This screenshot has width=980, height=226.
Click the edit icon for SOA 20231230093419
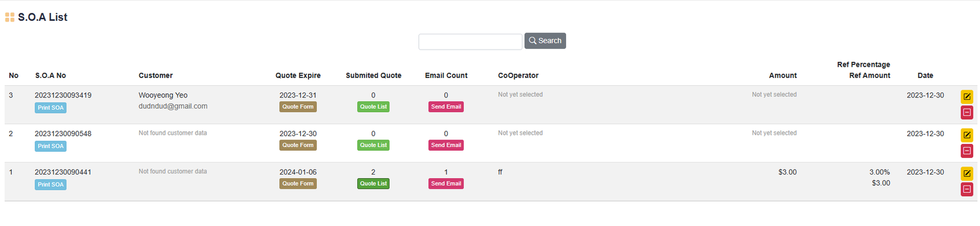(x=967, y=96)
